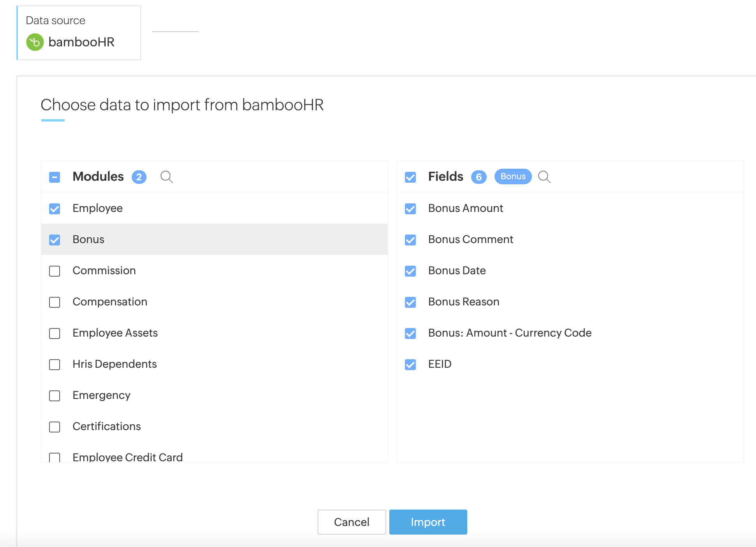This screenshot has height=547, width=756.
Task: Toggle the Fields select-all checkbox
Action: pos(410,177)
